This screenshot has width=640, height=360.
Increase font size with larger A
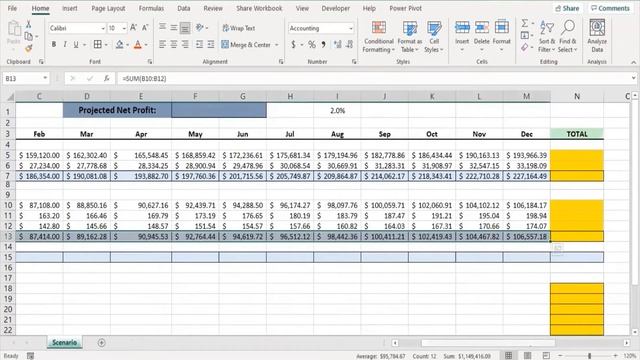tap(133, 28)
